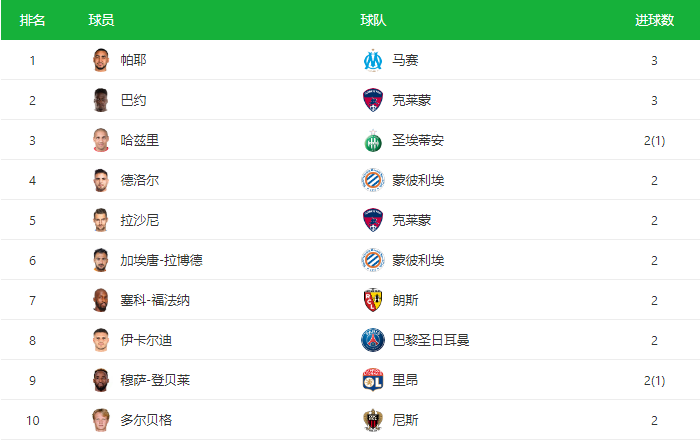The height and width of the screenshot is (441, 700).
Task: Click the 球队 column header
Action: (373, 20)
